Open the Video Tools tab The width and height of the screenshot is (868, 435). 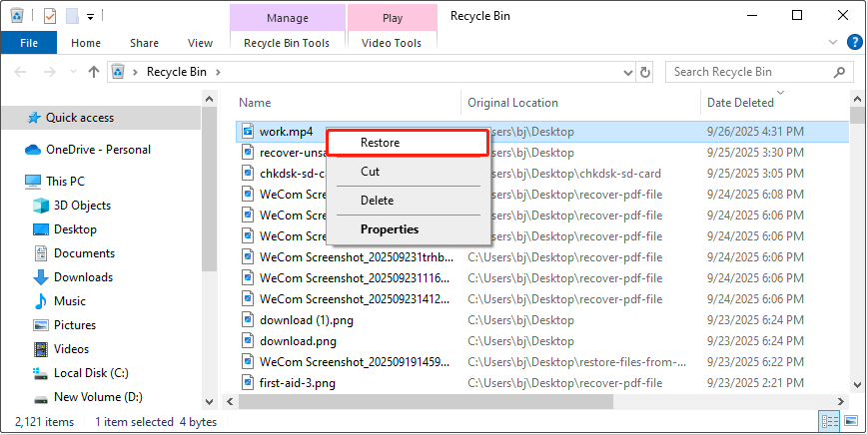point(392,43)
